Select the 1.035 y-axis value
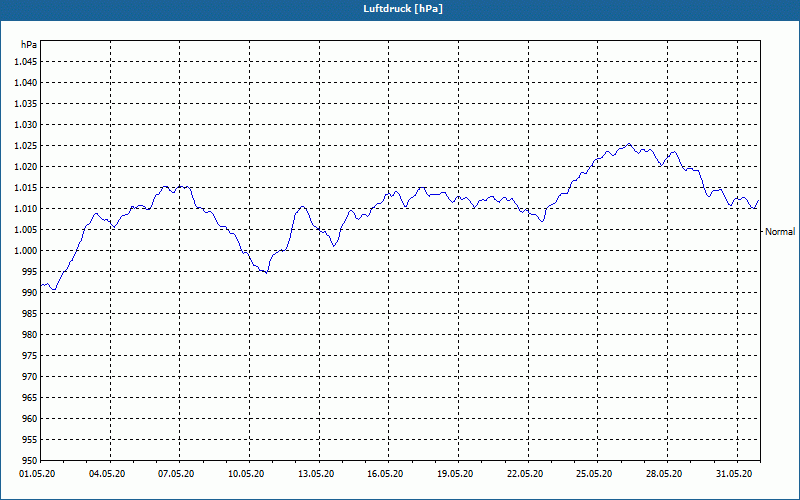 coord(24,104)
